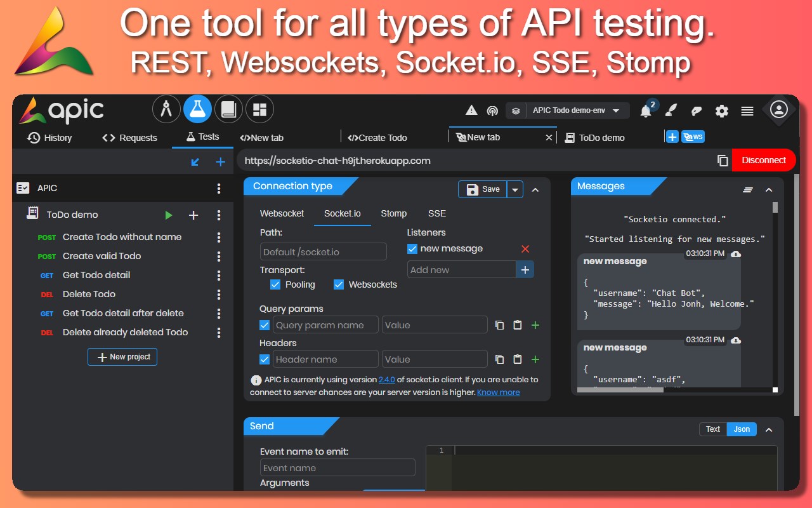
Task: Select the Tester flask icon
Action: [x=197, y=109]
